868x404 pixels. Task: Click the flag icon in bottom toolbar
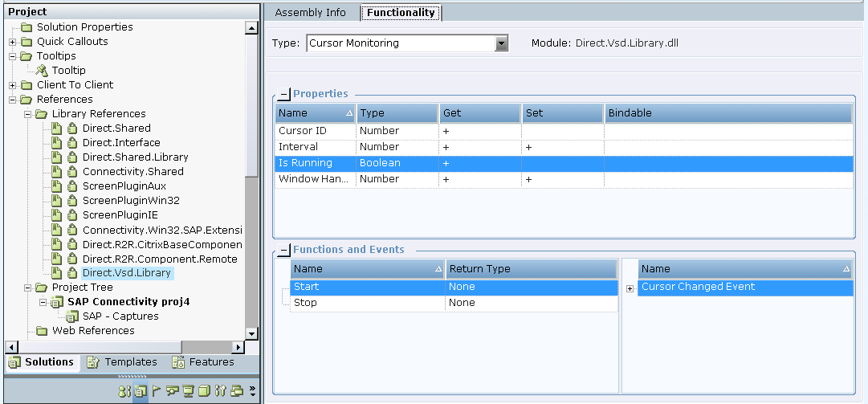click(156, 391)
